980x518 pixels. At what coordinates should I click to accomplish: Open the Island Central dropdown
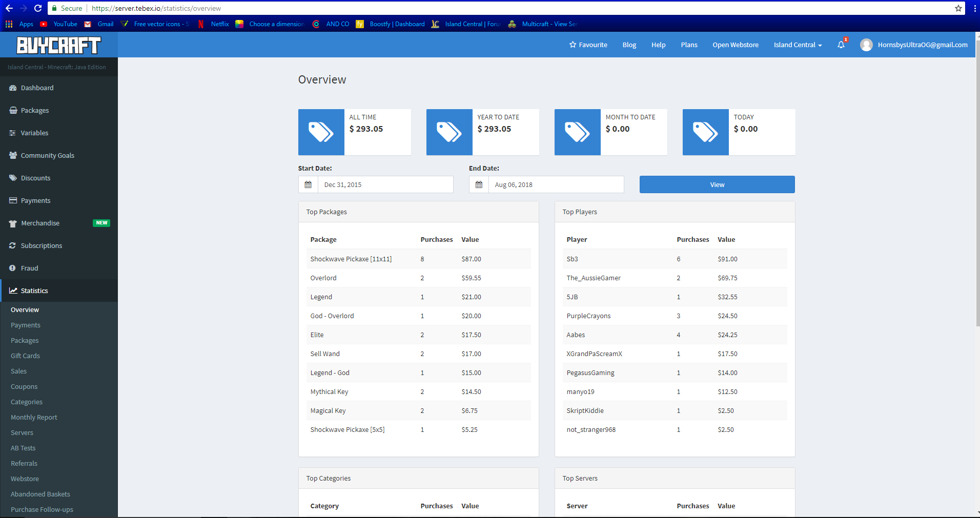click(798, 45)
